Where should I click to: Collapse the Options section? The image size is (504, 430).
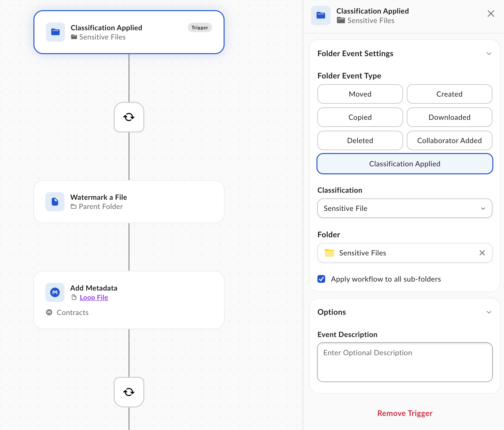click(x=489, y=312)
